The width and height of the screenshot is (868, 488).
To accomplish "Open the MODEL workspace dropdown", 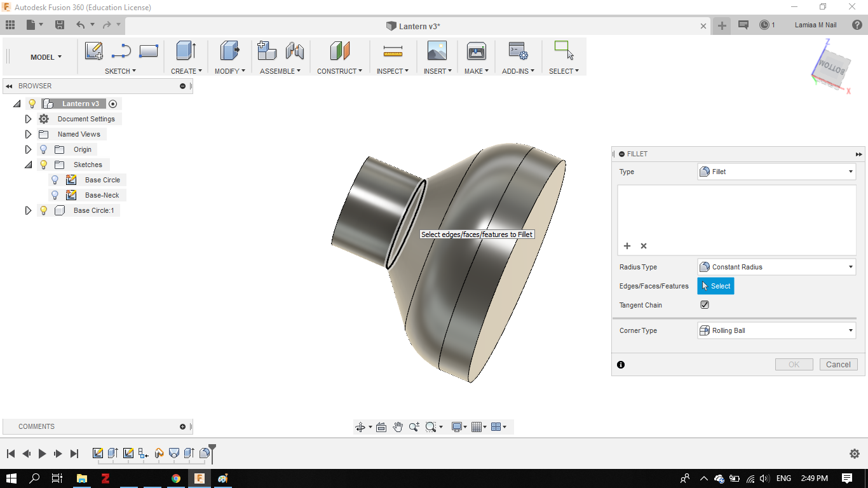I will tap(46, 57).
